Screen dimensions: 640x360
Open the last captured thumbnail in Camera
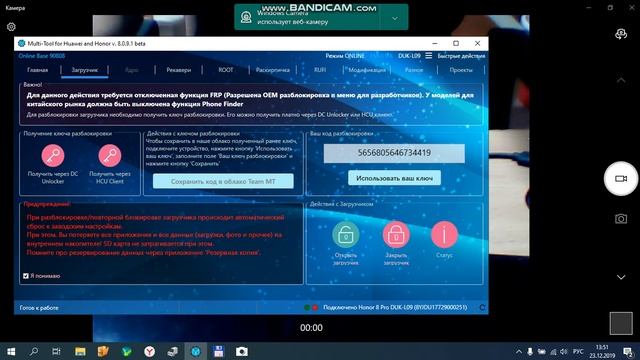pos(621,323)
